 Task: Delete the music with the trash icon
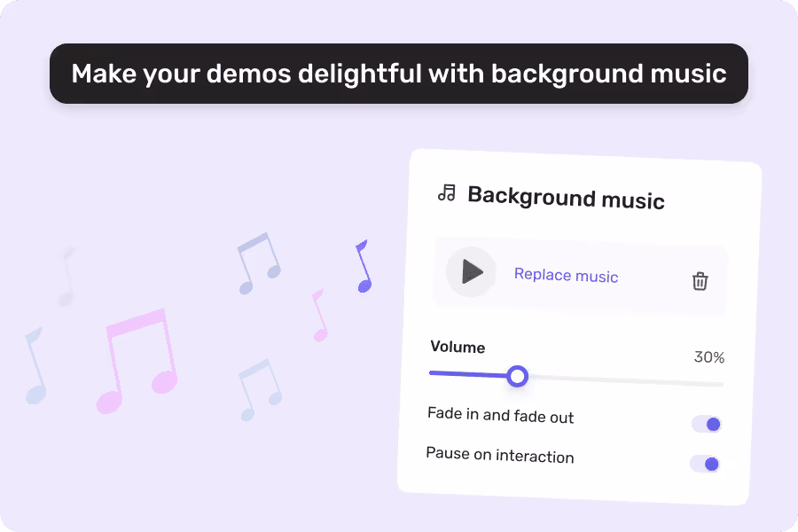(x=700, y=281)
